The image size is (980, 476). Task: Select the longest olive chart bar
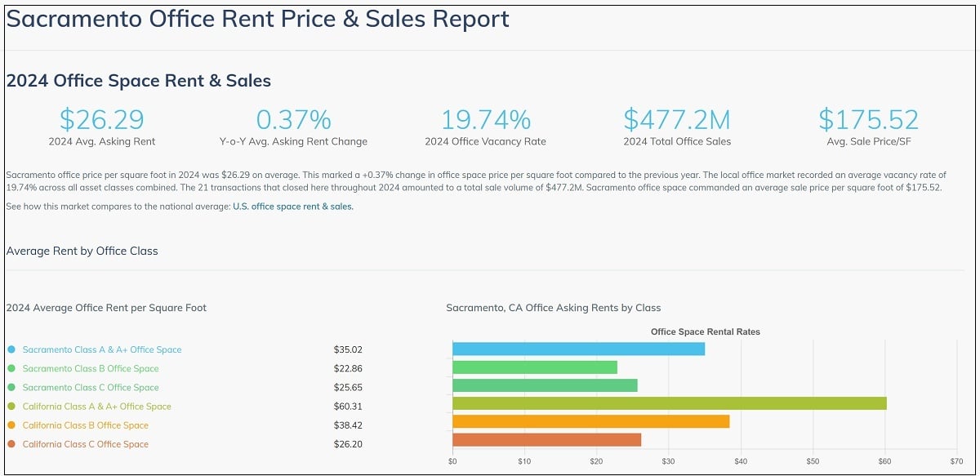pyautogui.click(x=669, y=403)
